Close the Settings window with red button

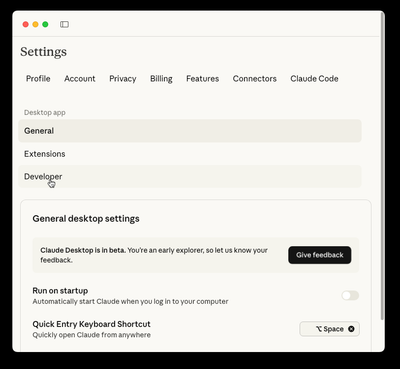25,24
